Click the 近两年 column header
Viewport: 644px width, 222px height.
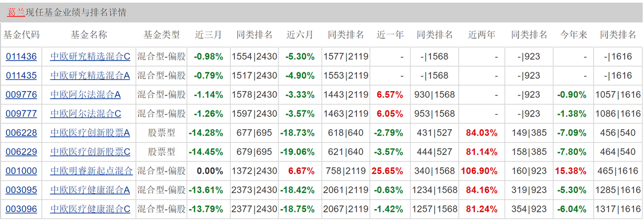tap(481, 35)
